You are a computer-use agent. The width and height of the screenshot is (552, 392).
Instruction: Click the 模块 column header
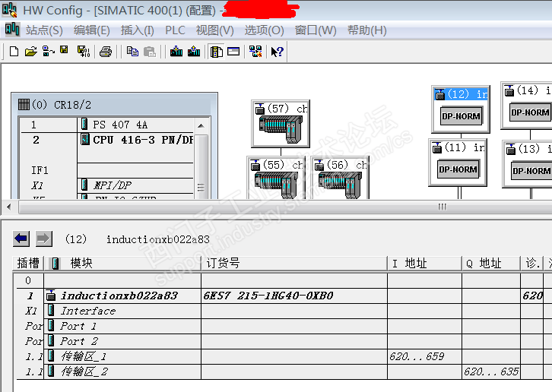pos(123,263)
